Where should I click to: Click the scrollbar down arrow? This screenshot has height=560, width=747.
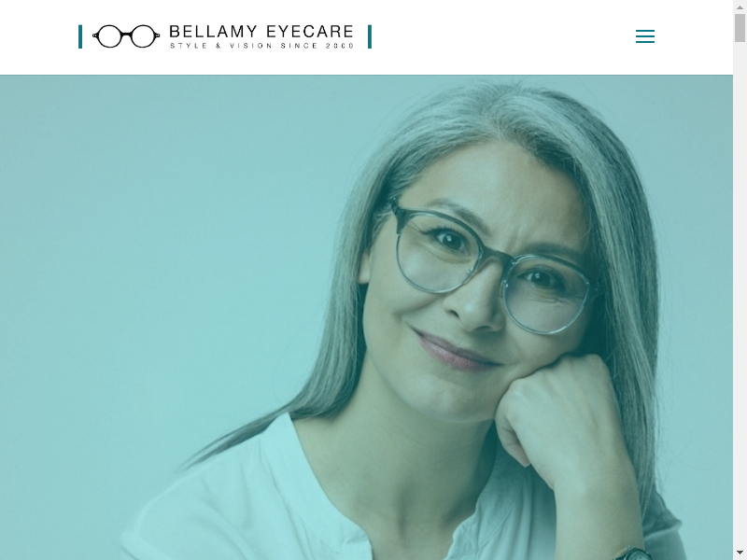740,554
